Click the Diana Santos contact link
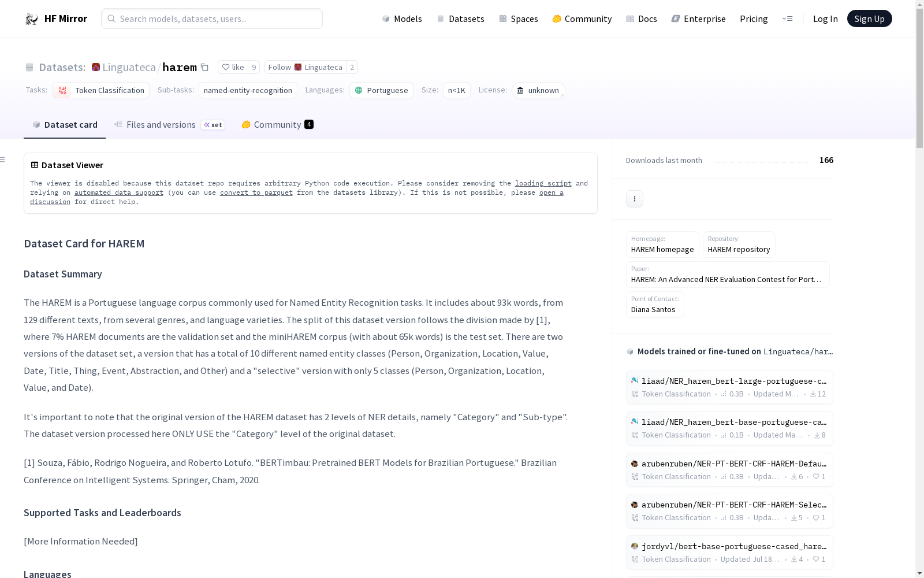924x578 pixels. pyautogui.click(x=655, y=305)
